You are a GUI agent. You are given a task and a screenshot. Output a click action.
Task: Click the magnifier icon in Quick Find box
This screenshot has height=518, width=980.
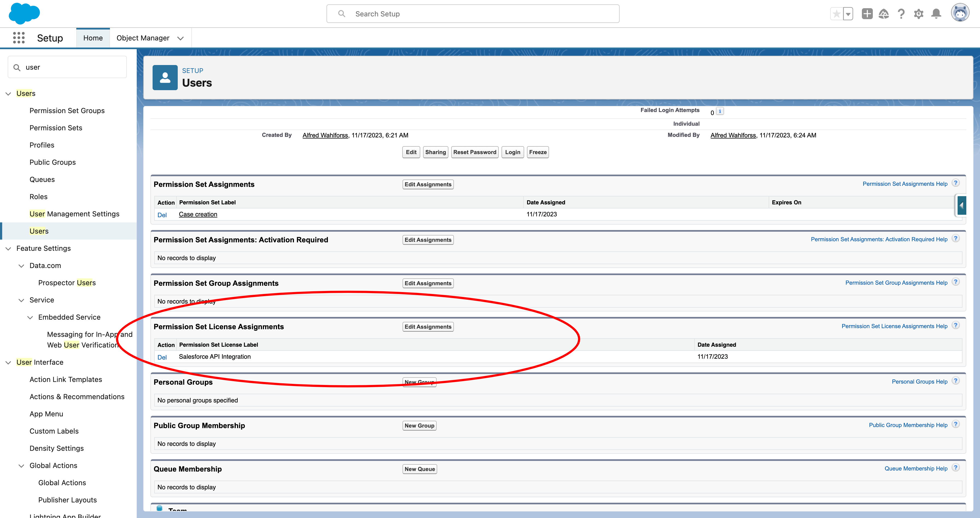[x=17, y=67]
